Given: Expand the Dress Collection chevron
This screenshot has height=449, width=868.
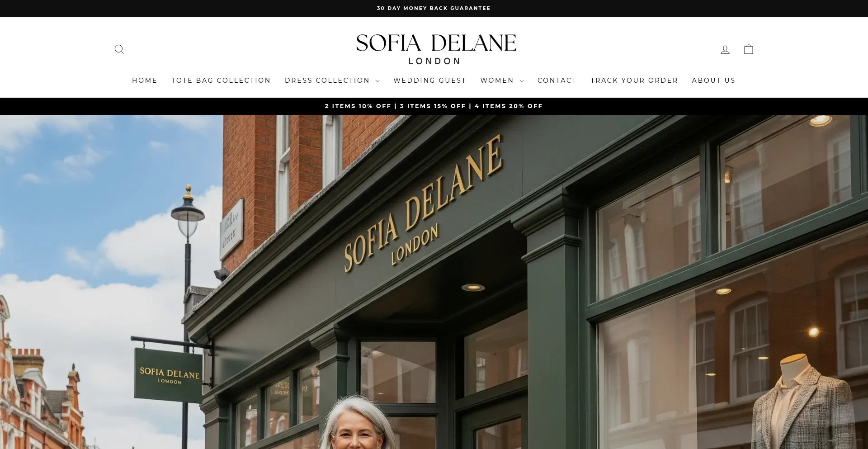Looking at the screenshot, I should tap(377, 81).
